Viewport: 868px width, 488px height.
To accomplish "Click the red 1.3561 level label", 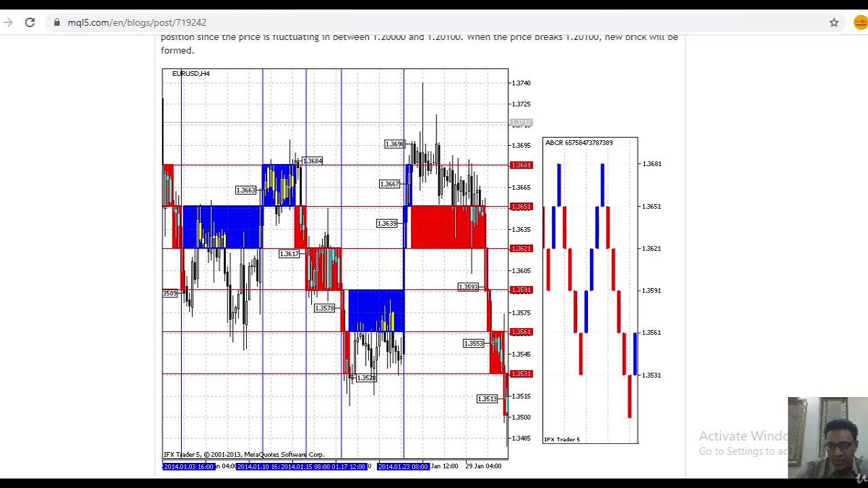I will pyautogui.click(x=521, y=331).
